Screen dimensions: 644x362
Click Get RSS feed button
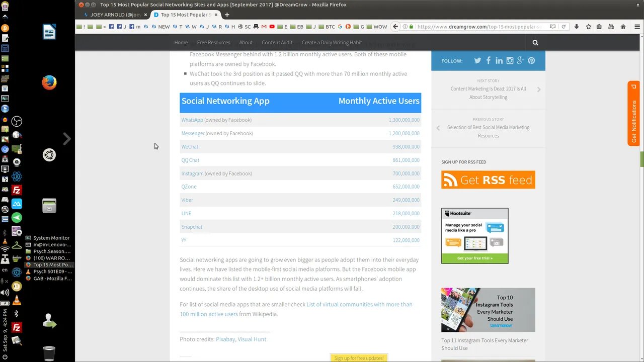(x=488, y=180)
